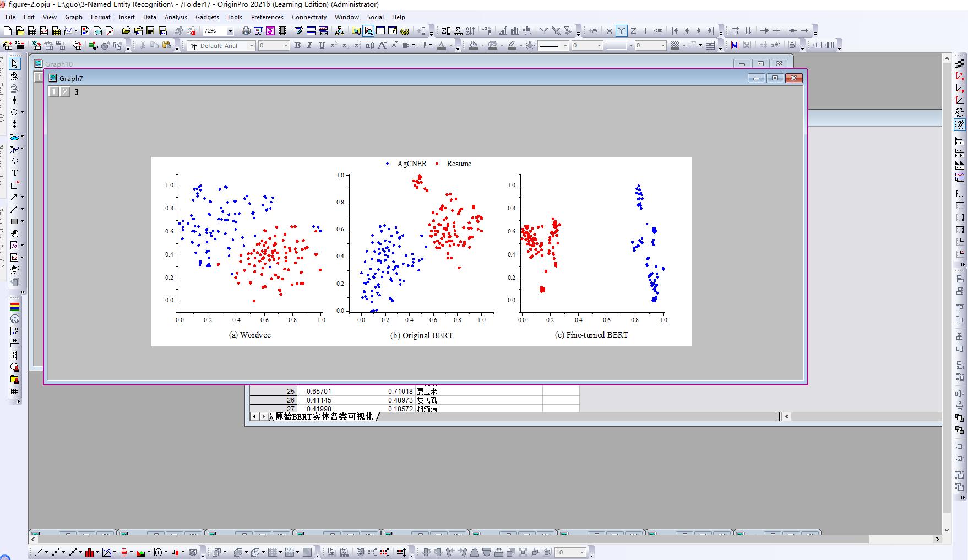Select layer 2 button in Graph7
The width and height of the screenshot is (968, 560).
(65, 92)
